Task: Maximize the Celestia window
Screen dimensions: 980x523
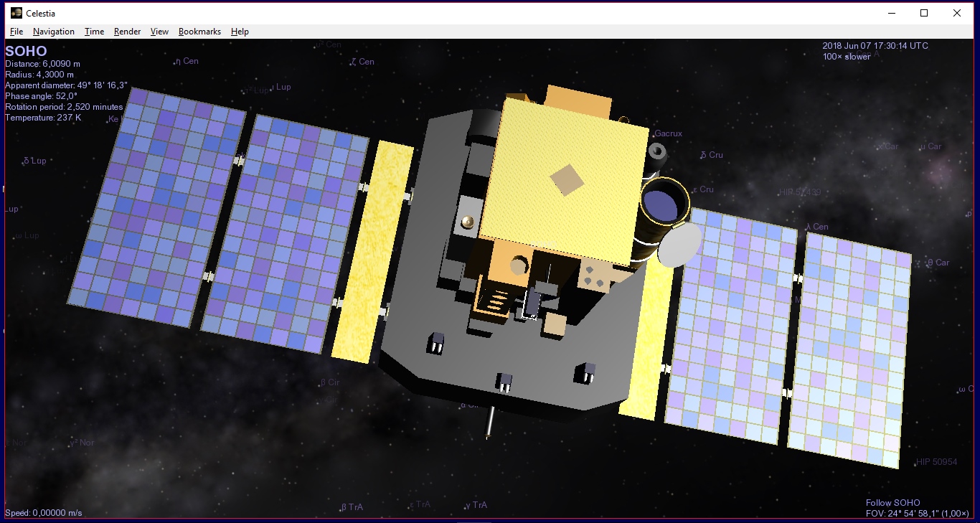Action: pyautogui.click(x=924, y=13)
